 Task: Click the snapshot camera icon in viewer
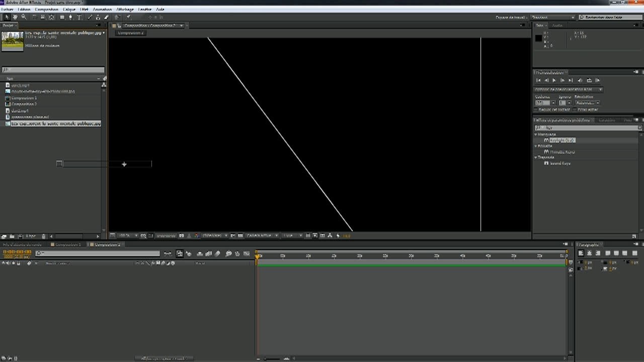(181, 235)
